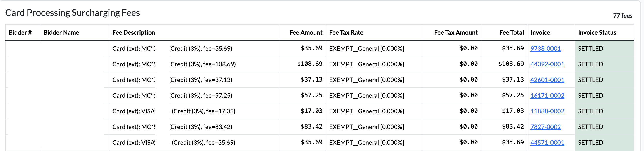
Task: Click the Bidder Name column header
Action: [x=61, y=32]
